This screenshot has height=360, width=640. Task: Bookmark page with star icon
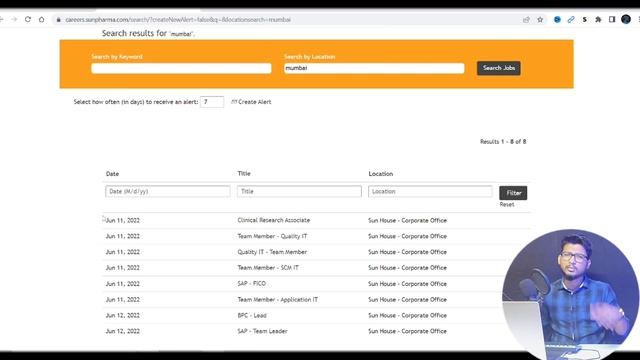point(540,20)
